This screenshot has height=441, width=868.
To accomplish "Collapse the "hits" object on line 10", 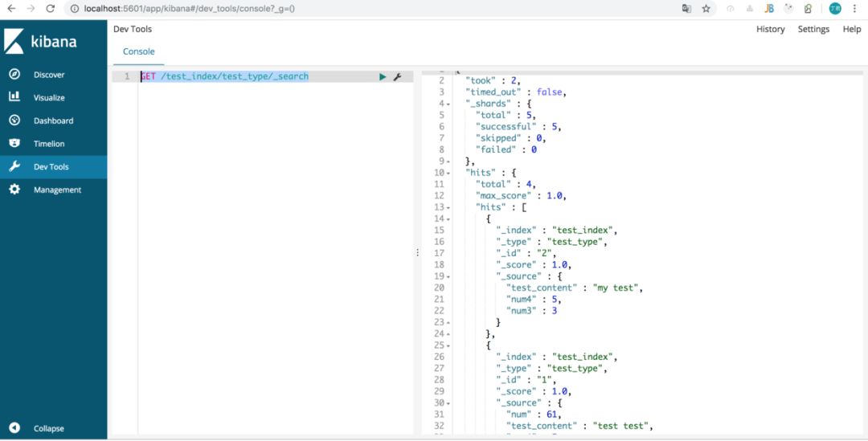I will point(448,173).
